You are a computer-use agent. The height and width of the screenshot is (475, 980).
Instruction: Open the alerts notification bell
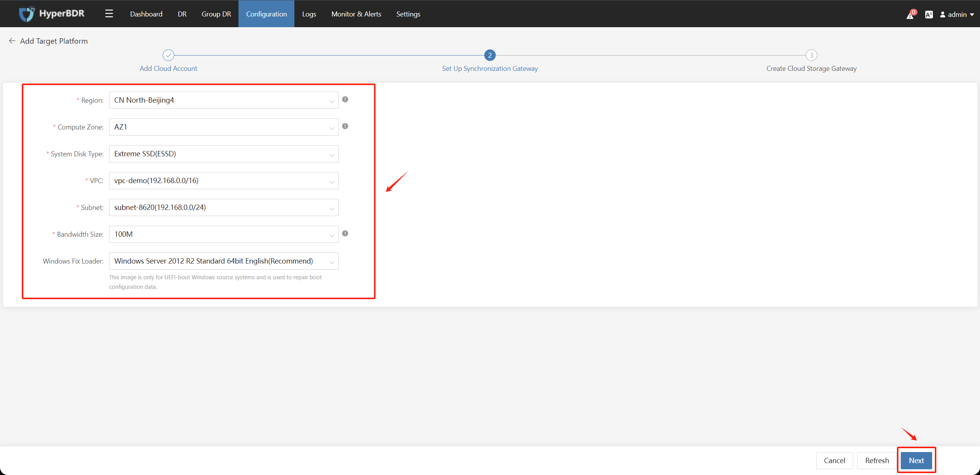pyautogui.click(x=910, y=15)
